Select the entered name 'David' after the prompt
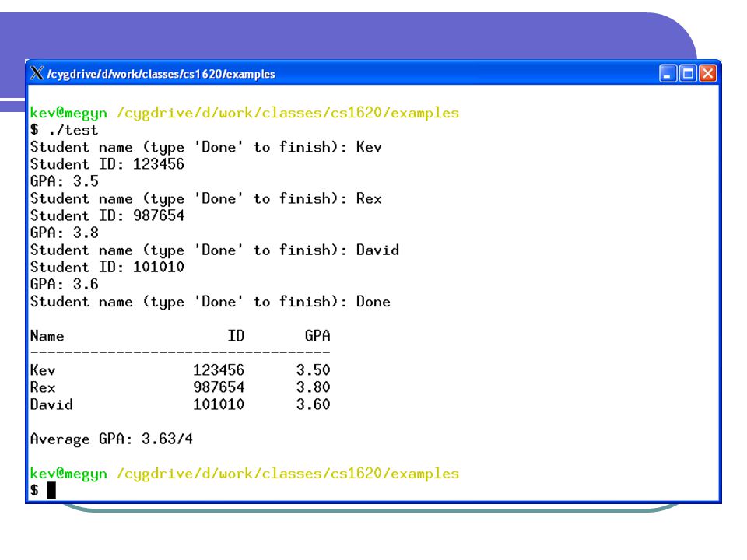 pyautogui.click(x=377, y=250)
